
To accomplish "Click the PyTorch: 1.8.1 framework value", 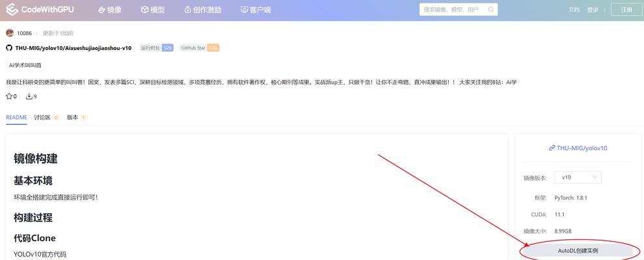I will click(x=571, y=198).
